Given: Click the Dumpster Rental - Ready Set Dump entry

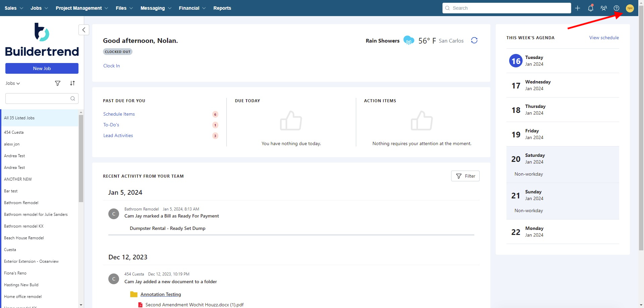Looking at the screenshot, I should (x=168, y=228).
